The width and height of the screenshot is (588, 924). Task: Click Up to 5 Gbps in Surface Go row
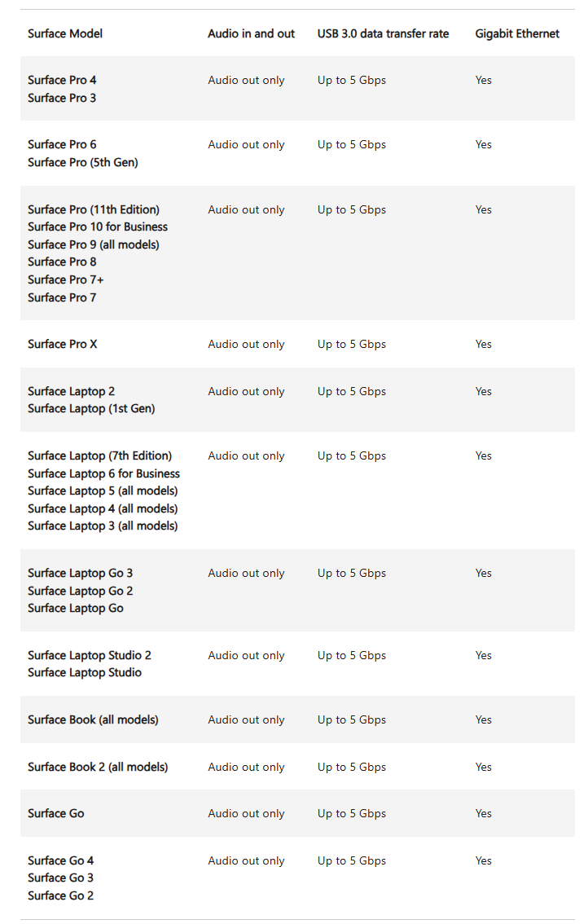point(352,813)
